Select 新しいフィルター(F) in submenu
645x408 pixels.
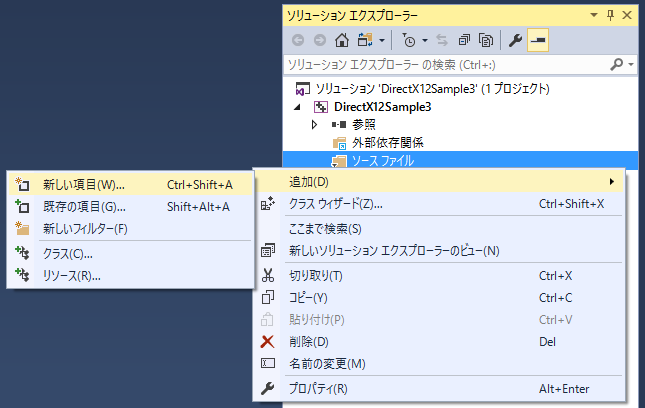point(130,229)
